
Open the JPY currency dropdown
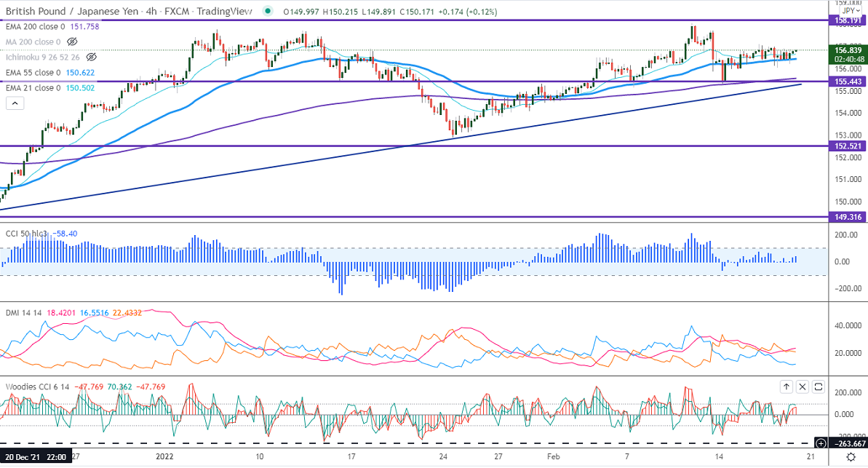pyautogui.click(x=850, y=10)
